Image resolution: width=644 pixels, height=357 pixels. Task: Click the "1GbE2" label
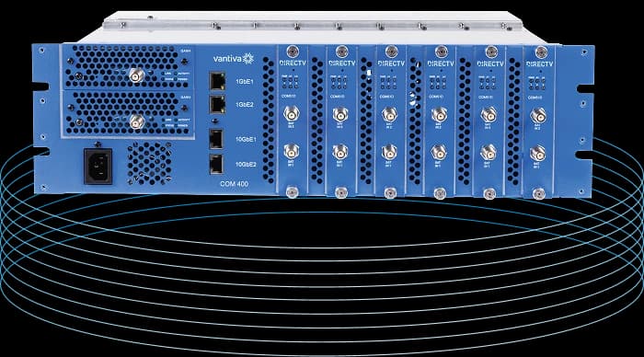(245, 105)
